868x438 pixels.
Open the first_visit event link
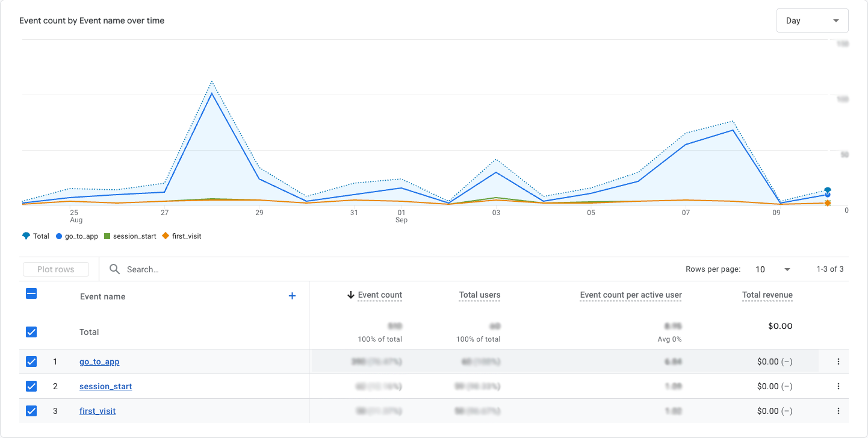(x=97, y=410)
